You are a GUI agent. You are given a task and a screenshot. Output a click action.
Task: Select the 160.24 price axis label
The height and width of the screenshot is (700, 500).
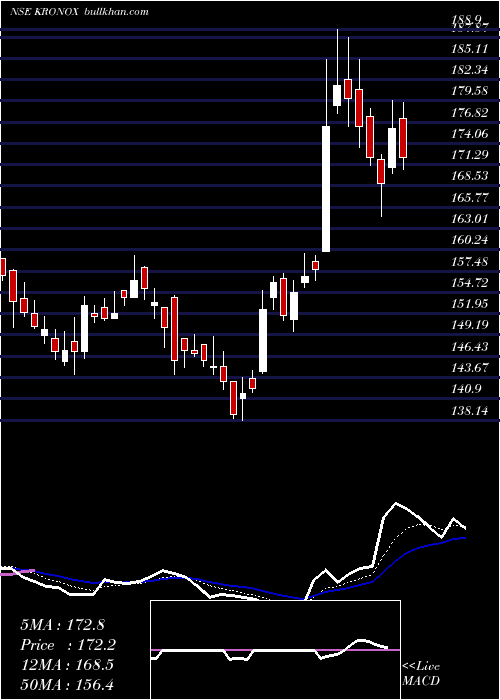point(470,240)
